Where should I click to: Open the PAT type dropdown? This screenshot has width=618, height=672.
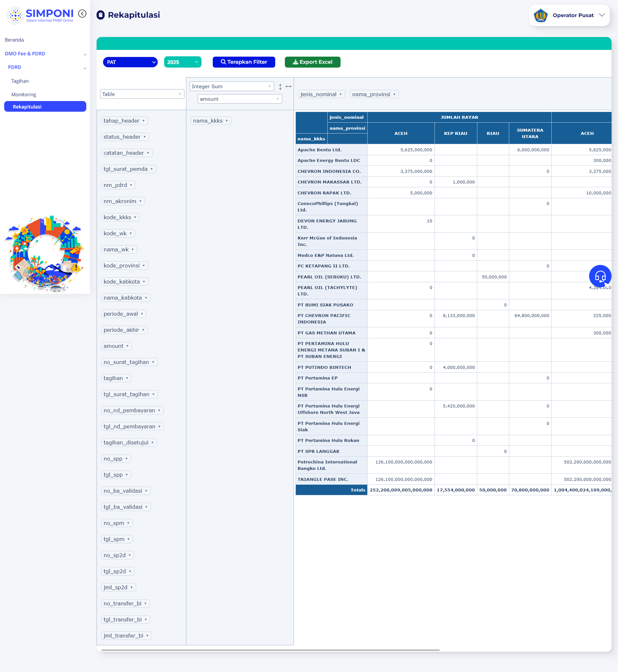tap(130, 62)
